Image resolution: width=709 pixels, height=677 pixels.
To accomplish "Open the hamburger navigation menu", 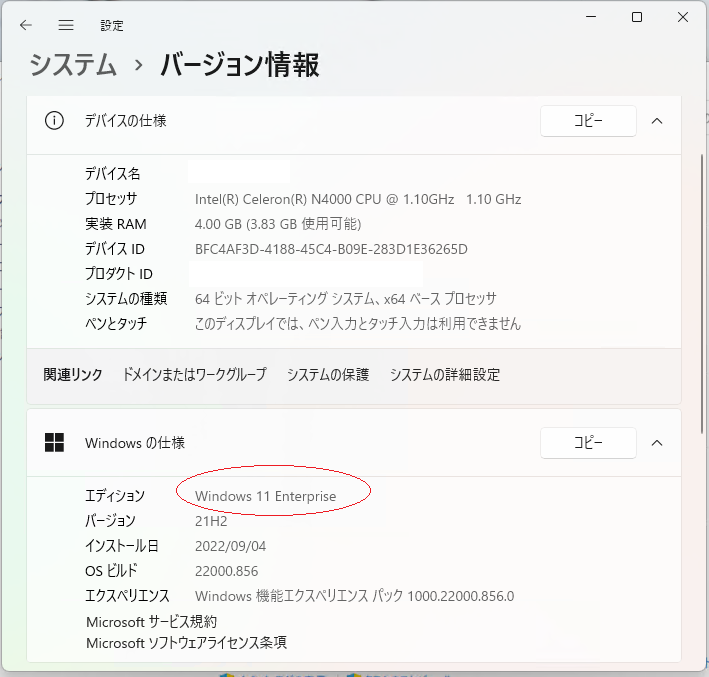I will point(66,25).
